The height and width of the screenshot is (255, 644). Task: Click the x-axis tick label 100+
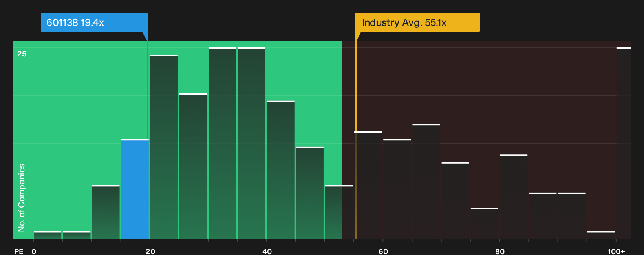click(616, 251)
